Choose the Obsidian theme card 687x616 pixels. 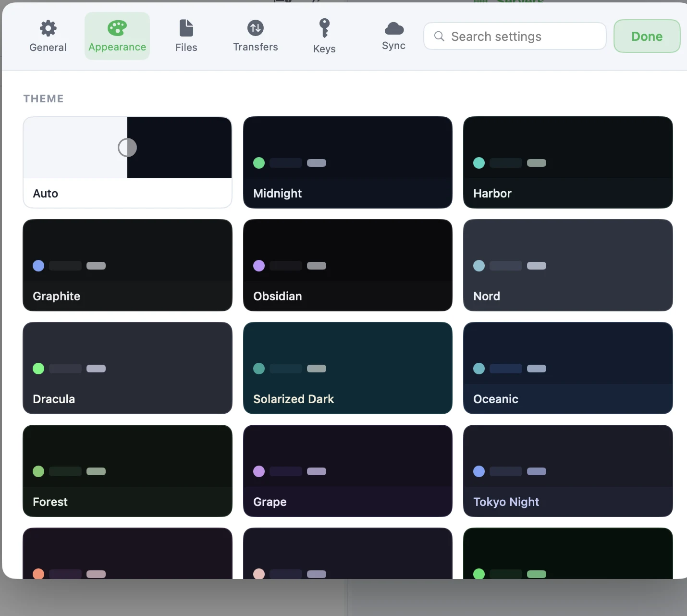pos(348,265)
